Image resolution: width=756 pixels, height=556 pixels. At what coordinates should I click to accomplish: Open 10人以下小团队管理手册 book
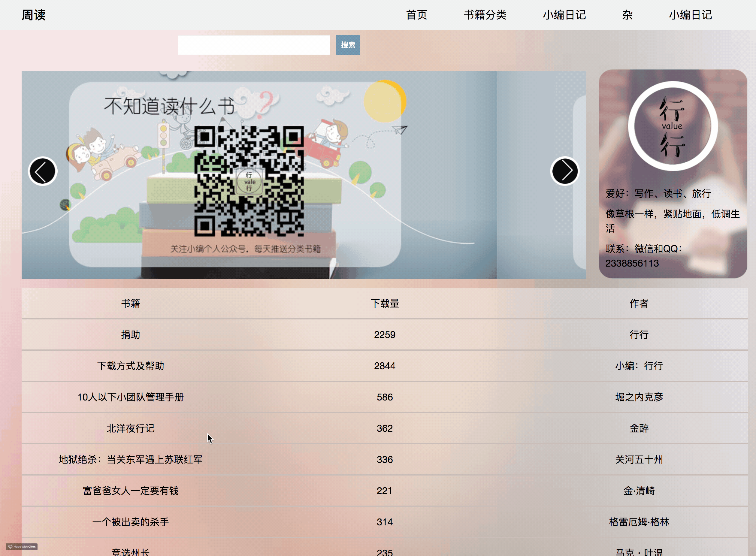click(131, 397)
